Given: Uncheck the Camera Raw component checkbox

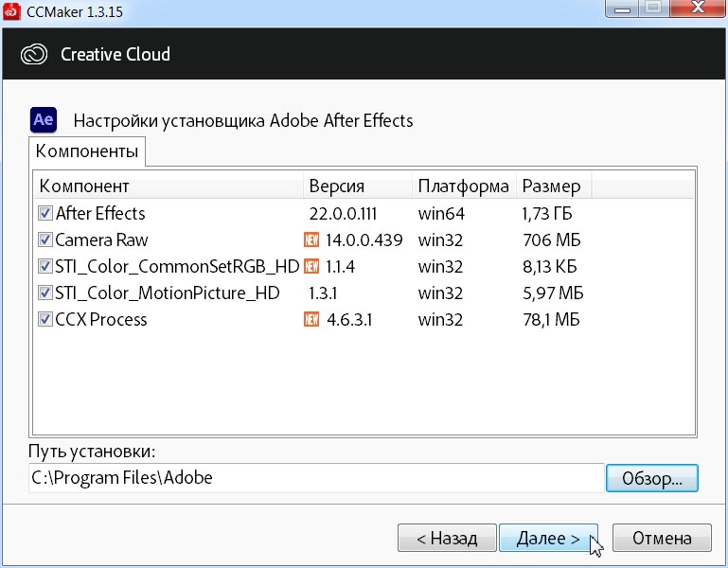Looking at the screenshot, I should point(45,240).
